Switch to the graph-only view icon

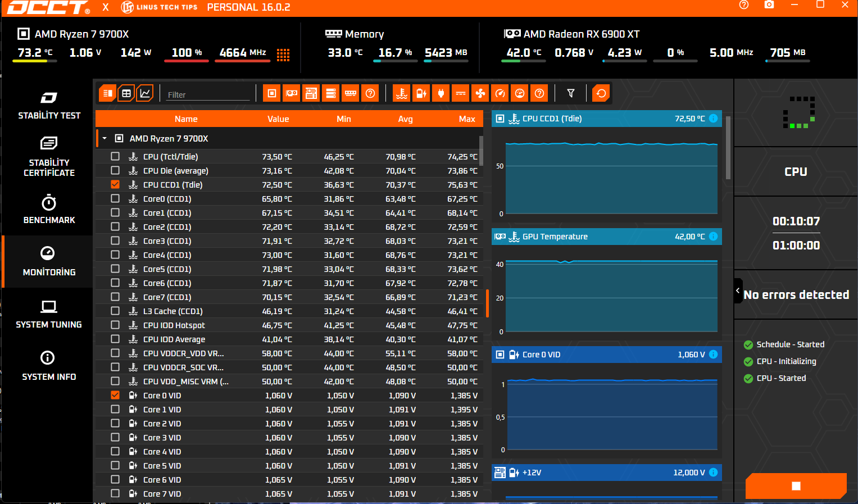click(x=145, y=93)
